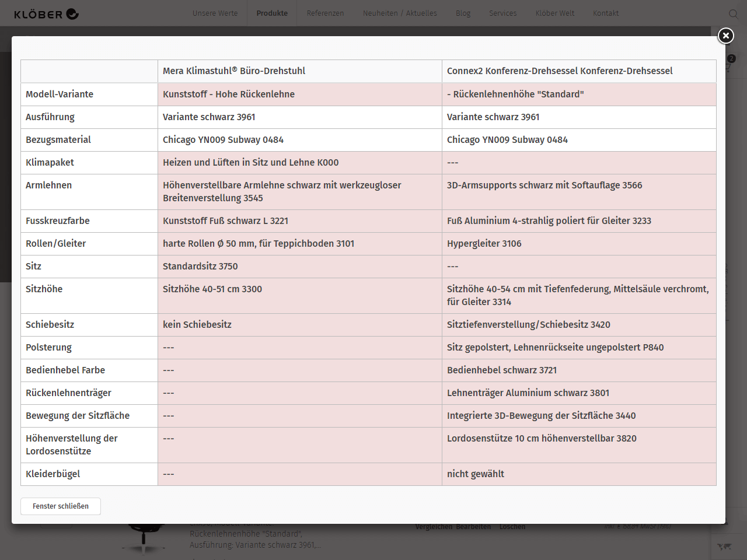Click the 'Klimapaket' row label
Image resolution: width=747 pixels, height=560 pixels.
coord(89,163)
